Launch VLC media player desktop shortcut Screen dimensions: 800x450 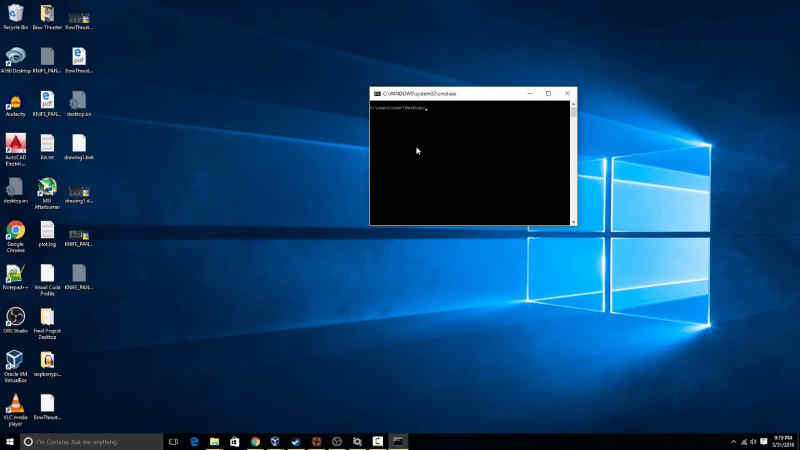point(15,410)
